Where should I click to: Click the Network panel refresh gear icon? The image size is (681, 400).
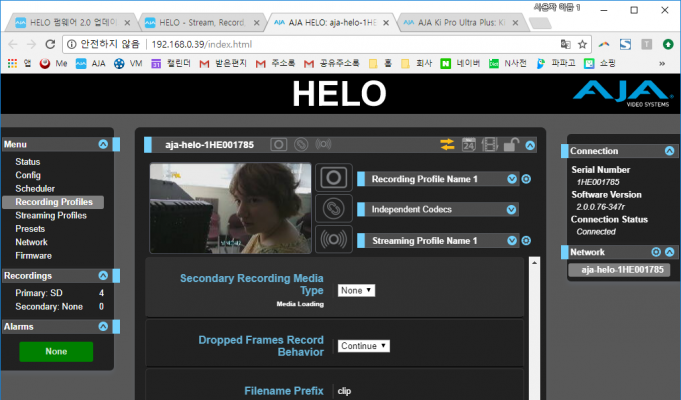pos(656,252)
